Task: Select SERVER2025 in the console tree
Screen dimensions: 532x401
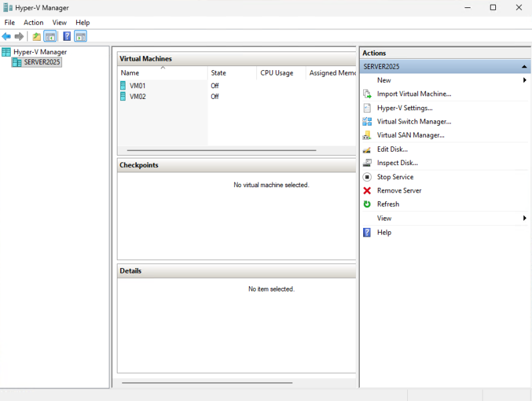Action: point(42,62)
